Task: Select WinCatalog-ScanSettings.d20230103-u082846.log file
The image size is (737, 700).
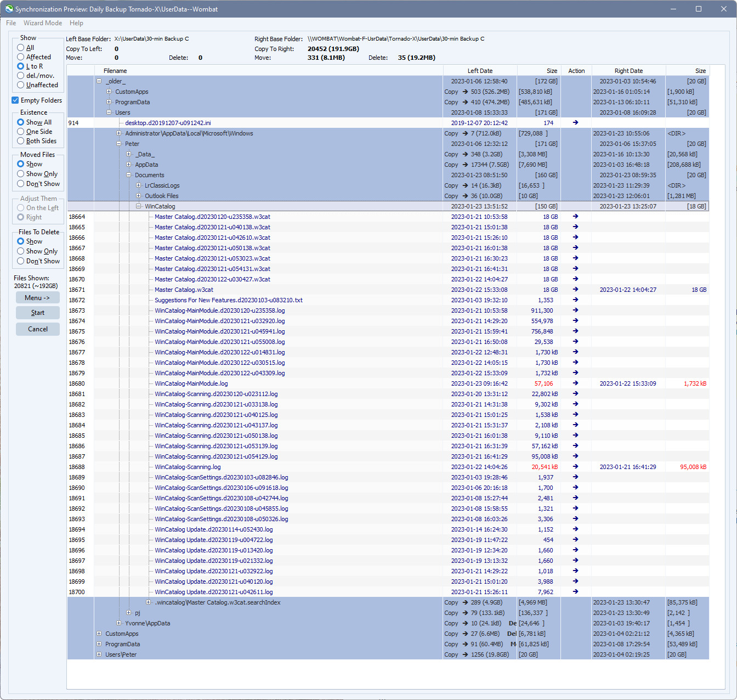Action: 221,477
